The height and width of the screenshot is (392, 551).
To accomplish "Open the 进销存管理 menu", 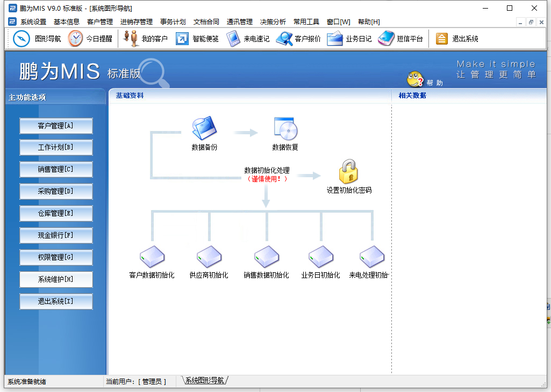I will [137, 22].
